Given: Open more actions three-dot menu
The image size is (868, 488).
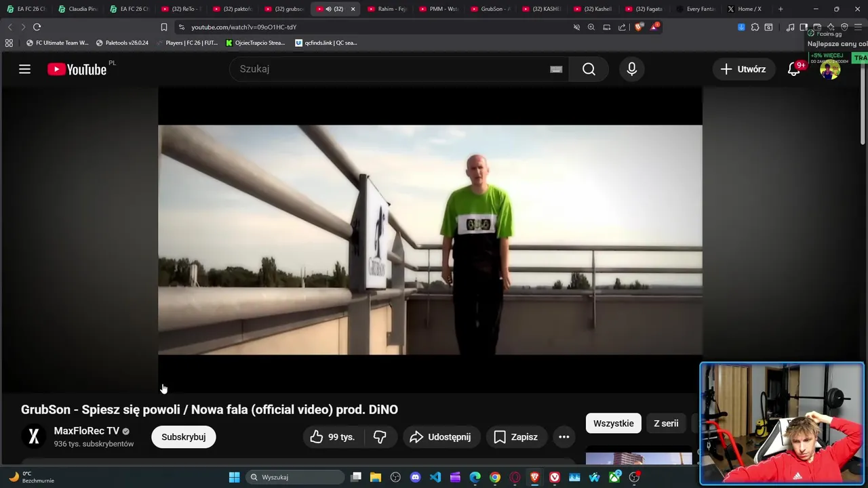Looking at the screenshot, I should [x=564, y=437].
